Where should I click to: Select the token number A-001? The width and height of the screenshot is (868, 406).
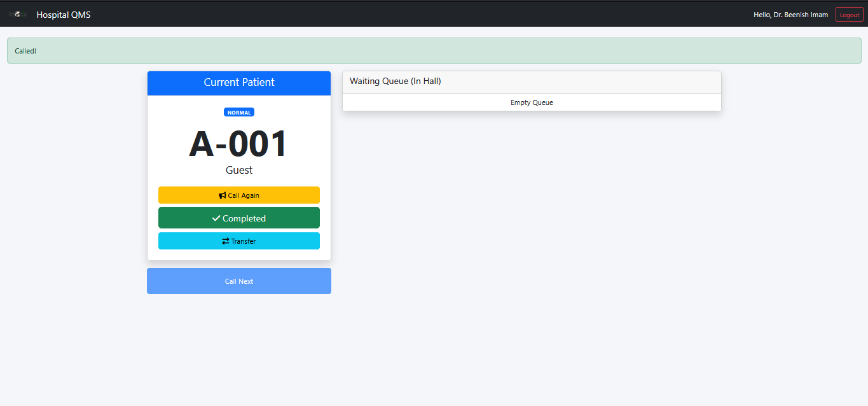tap(238, 144)
